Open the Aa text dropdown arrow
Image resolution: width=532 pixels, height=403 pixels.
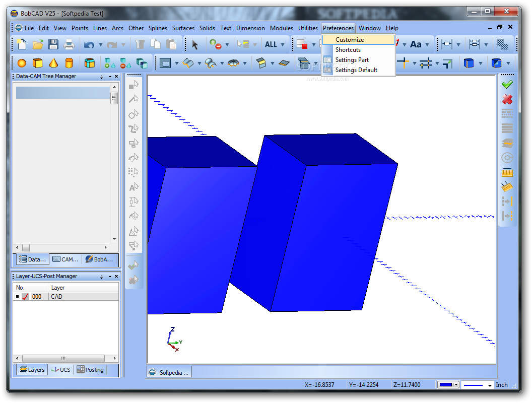427,45
